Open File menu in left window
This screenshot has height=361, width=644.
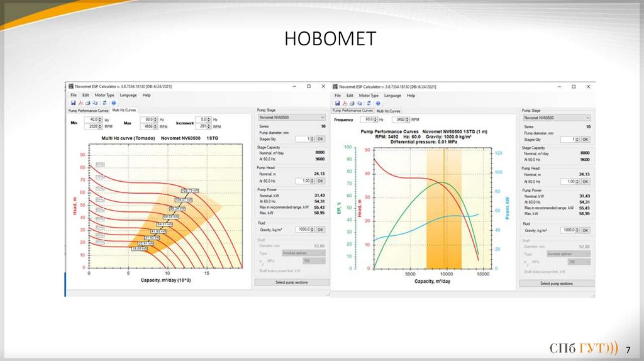[74, 95]
